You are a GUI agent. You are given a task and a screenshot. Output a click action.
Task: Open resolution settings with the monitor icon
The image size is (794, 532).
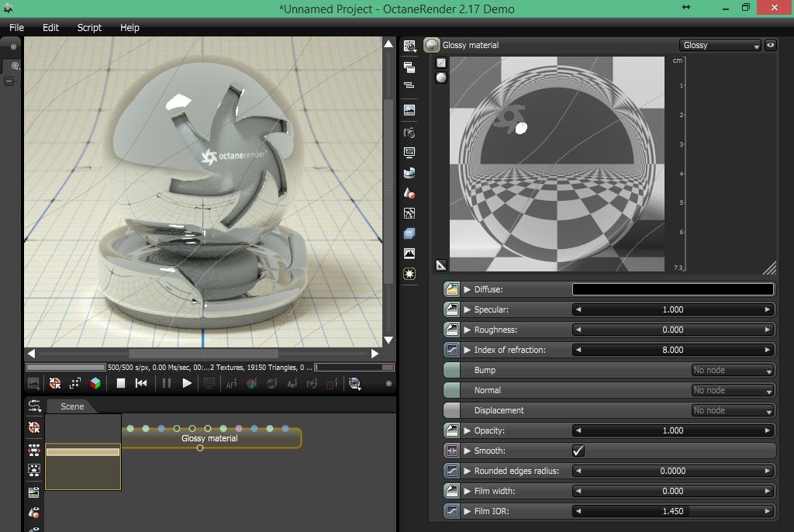pyautogui.click(x=409, y=153)
